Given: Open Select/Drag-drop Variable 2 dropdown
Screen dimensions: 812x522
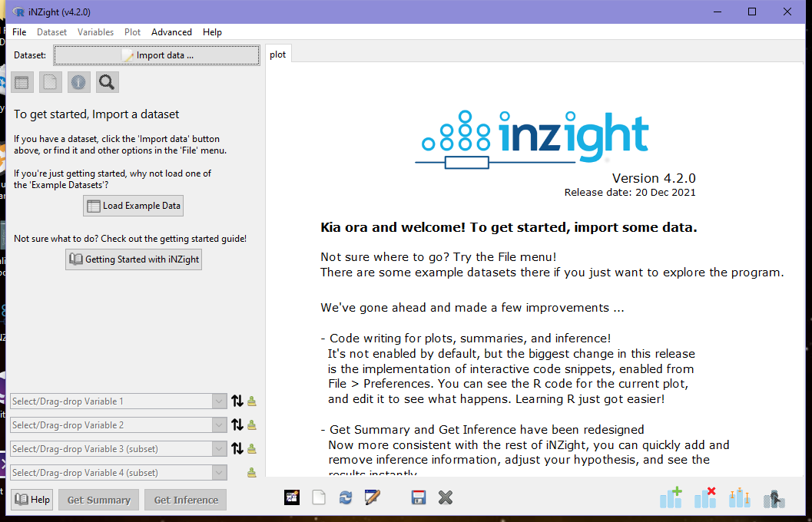Looking at the screenshot, I should point(220,424).
